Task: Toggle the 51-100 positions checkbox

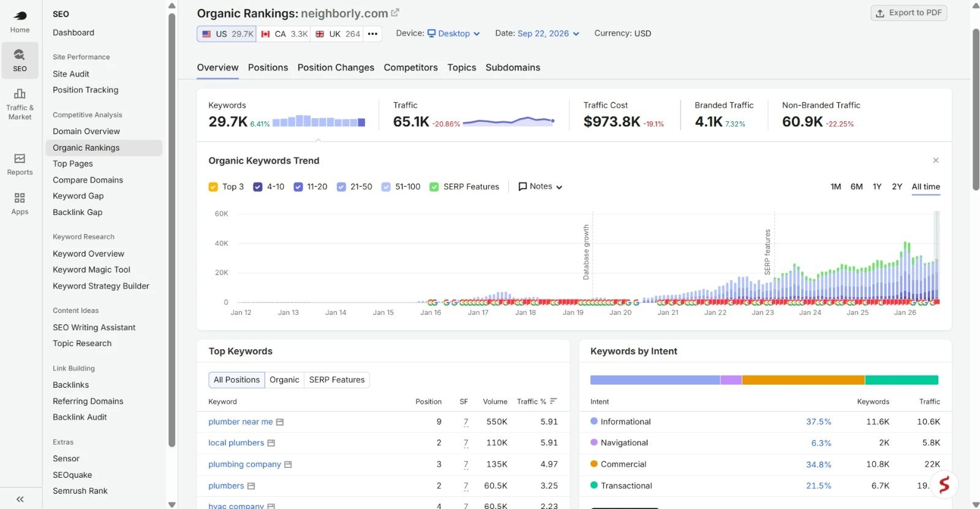Action: click(x=386, y=187)
